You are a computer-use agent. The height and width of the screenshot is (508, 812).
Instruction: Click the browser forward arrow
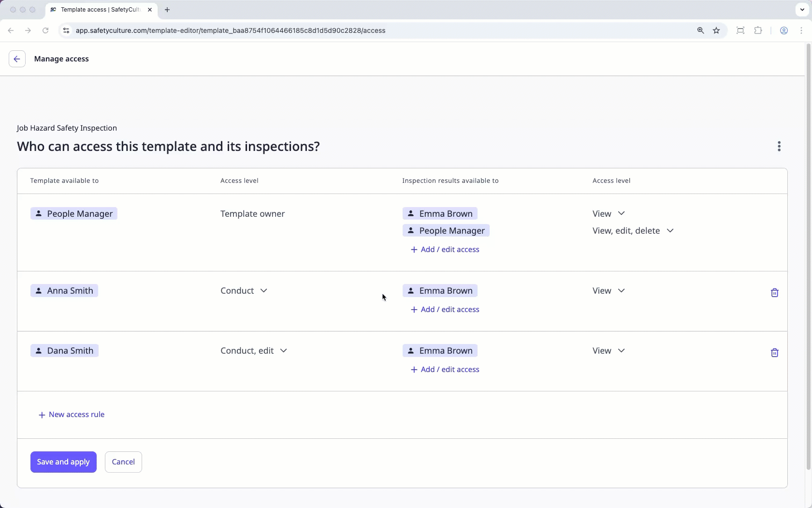pyautogui.click(x=28, y=30)
